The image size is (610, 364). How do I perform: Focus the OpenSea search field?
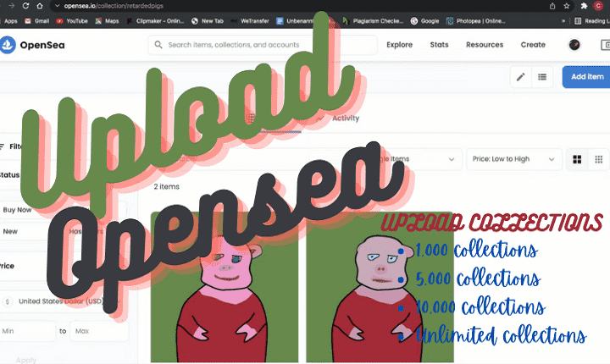click(263, 45)
